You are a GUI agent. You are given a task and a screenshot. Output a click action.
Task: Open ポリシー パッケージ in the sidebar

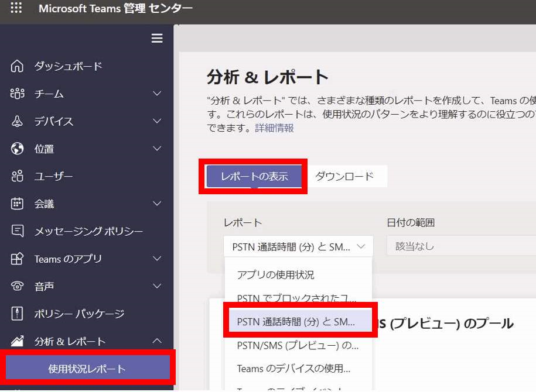(x=79, y=314)
